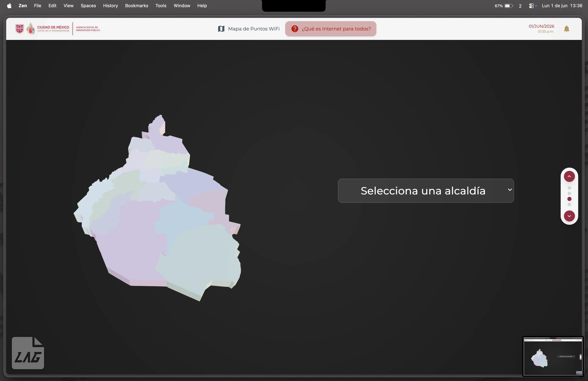Open the Window menu
Screen dimensions: 588x381
coord(182,6)
